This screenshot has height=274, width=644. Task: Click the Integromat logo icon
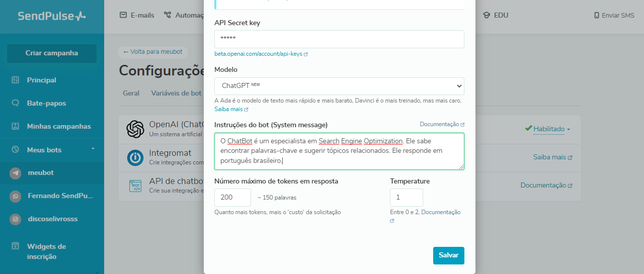click(135, 157)
